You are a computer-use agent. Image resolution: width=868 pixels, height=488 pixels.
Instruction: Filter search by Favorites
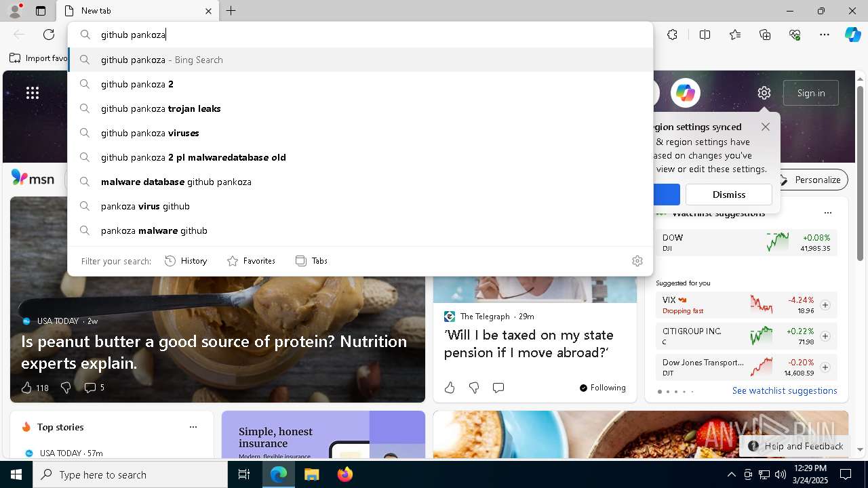251,261
